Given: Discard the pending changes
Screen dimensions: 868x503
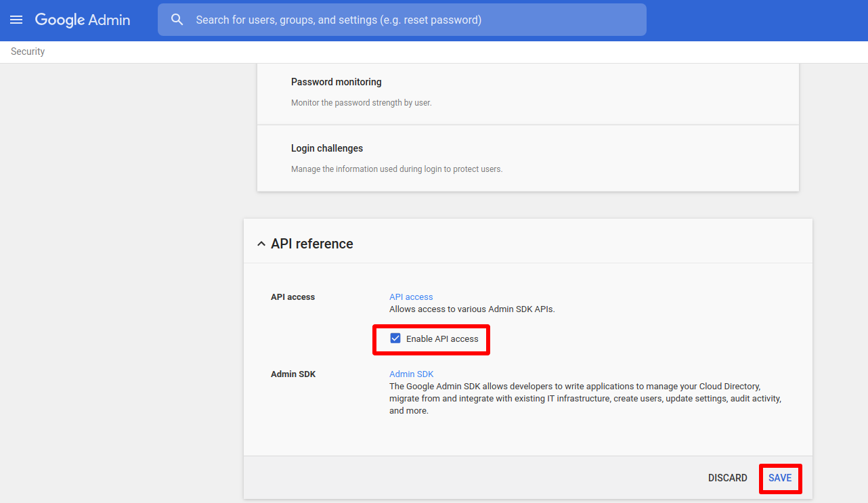Looking at the screenshot, I should 728,478.
